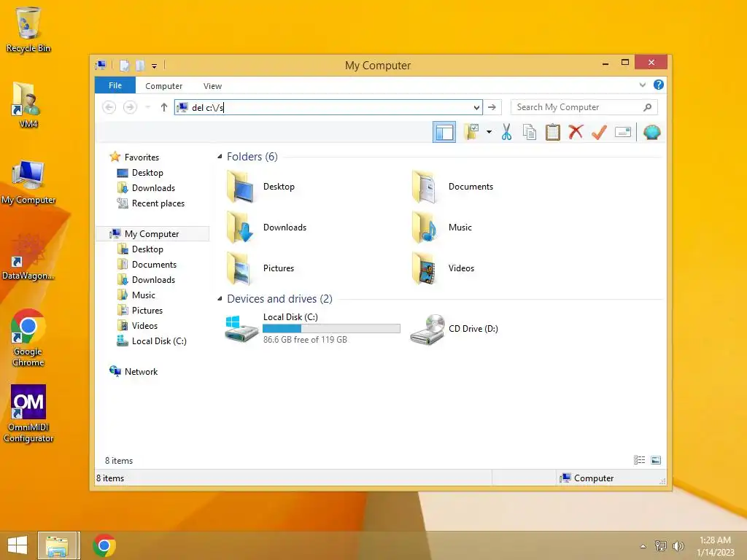747x560 pixels.
Task: Select the Pictures folder in main pane
Action: pos(260,268)
